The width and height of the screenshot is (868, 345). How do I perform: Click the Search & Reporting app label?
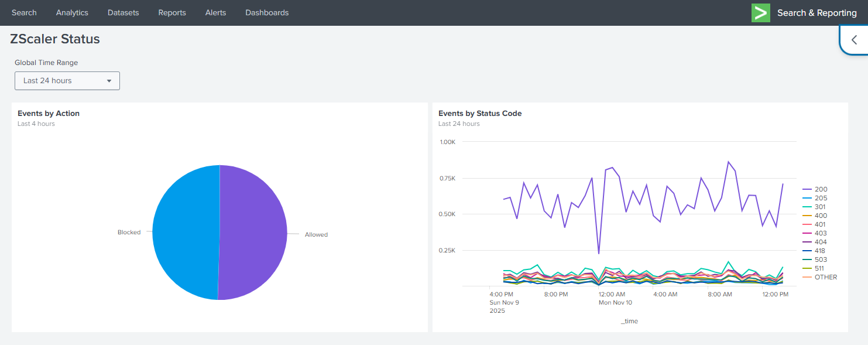click(816, 13)
